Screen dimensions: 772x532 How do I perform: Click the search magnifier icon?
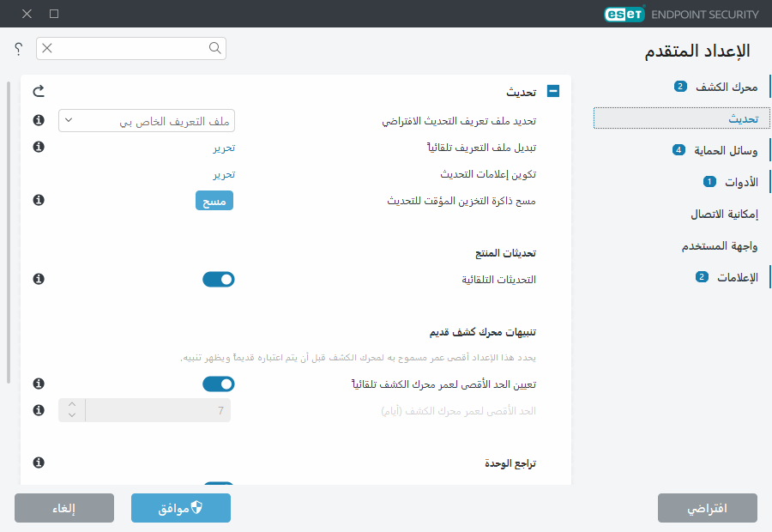point(214,49)
